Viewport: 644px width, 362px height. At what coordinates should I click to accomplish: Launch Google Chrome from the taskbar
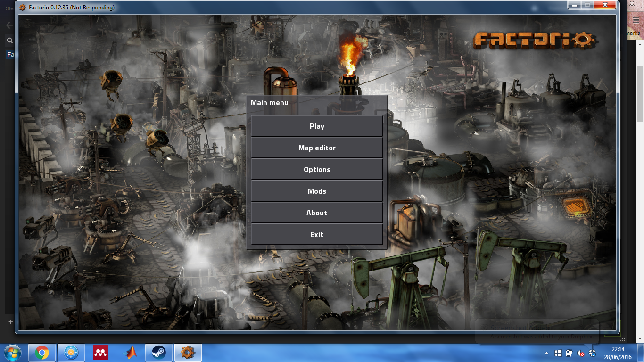click(41, 353)
